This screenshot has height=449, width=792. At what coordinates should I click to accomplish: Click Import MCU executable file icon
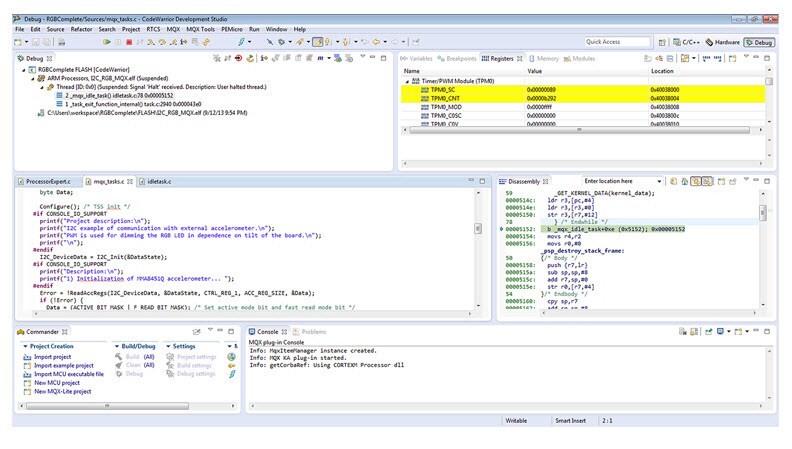click(x=25, y=374)
